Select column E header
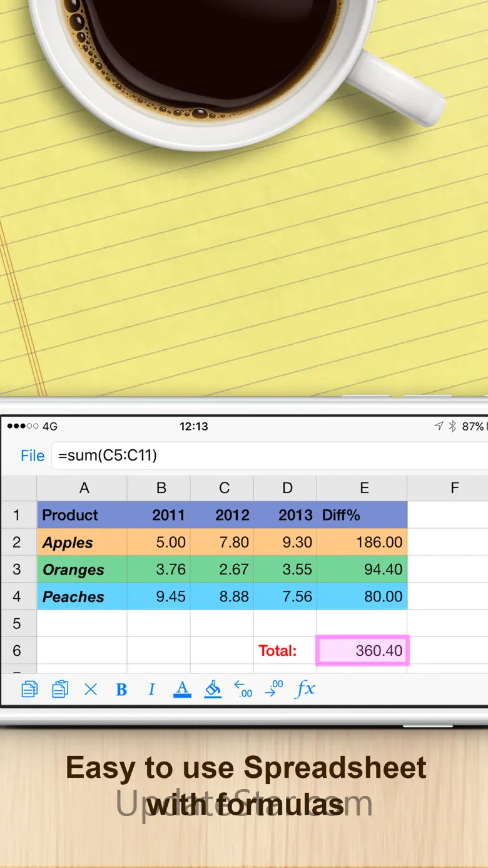Screen dimensions: 488x868 click(x=364, y=488)
